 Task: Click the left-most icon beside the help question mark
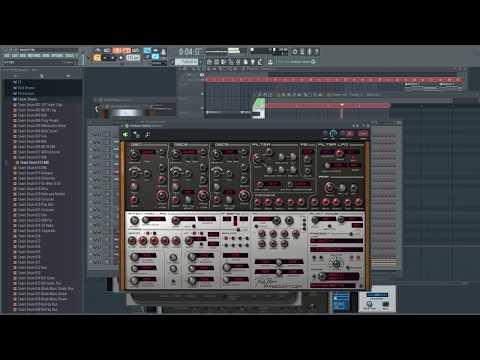pyautogui.click(x=295, y=52)
